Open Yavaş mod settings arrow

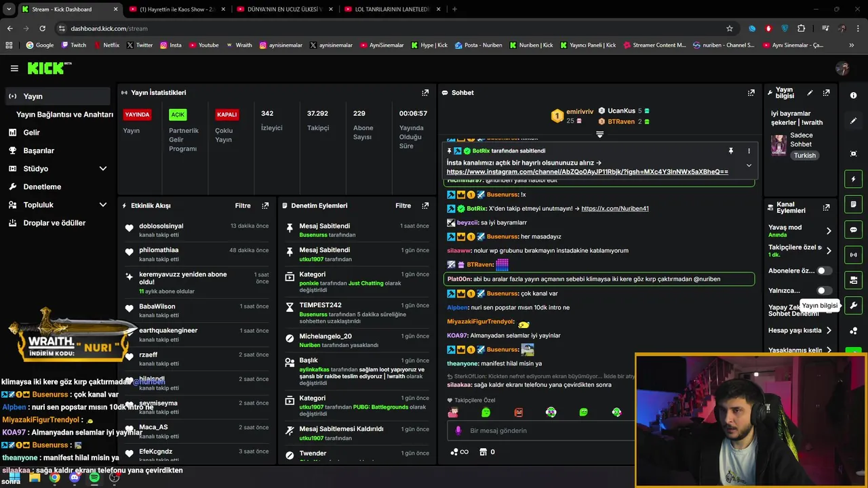pyautogui.click(x=828, y=231)
